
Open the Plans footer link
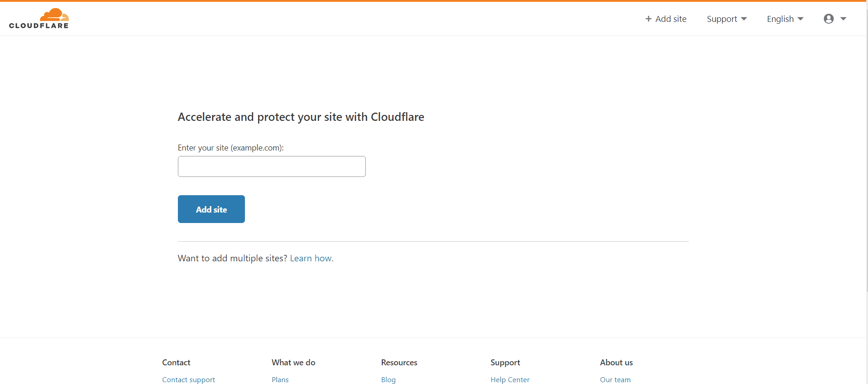point(280,379)
